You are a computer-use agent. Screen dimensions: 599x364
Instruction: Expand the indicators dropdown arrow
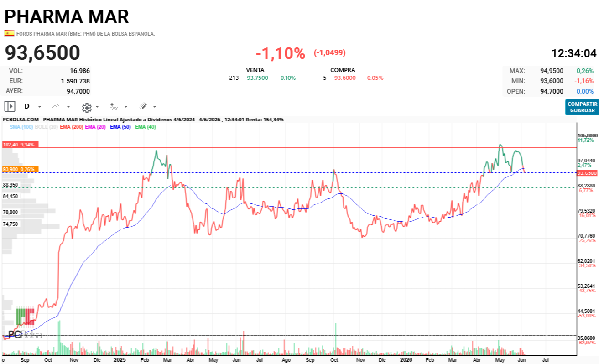point(126,107)
